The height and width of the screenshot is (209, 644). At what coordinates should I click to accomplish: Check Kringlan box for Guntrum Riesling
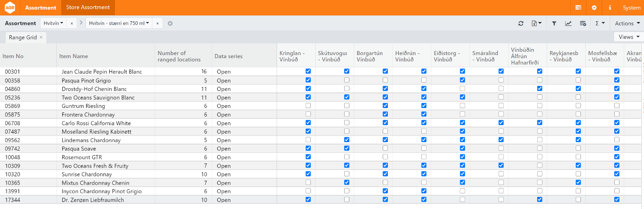coord(308,106)
